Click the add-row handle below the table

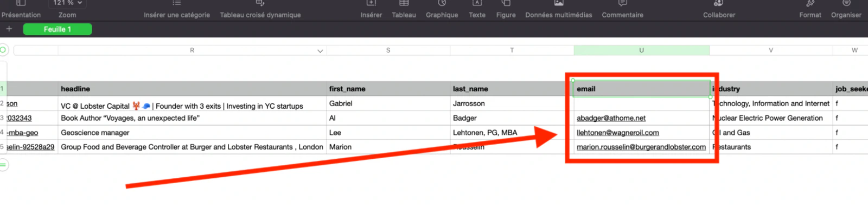pyautogui.click(x=3, y=164)
